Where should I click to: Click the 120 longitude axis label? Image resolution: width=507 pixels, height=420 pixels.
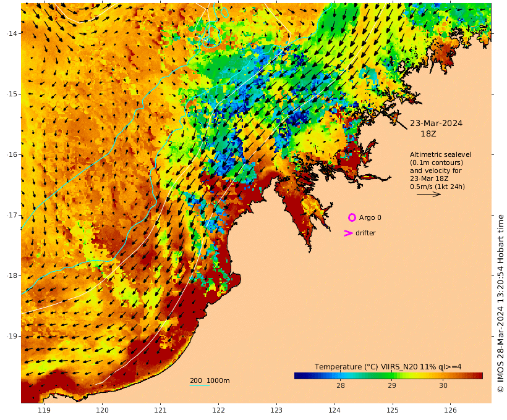point(102,410)
